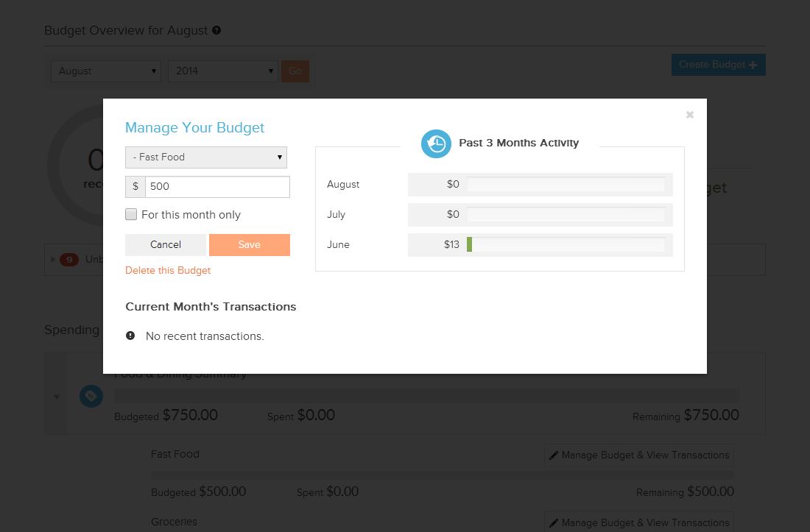
Task: Click the August activity progress bar
Action: pos(566,184)
